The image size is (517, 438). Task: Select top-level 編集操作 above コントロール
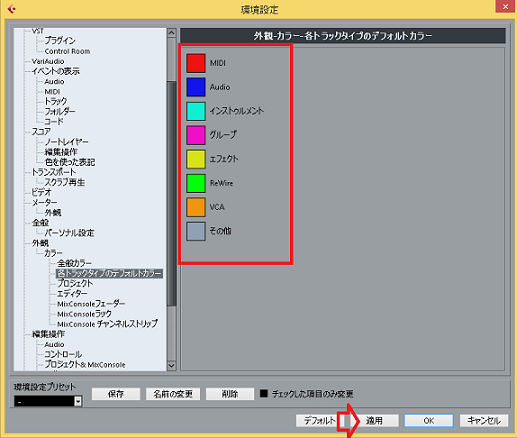(48, 334)
